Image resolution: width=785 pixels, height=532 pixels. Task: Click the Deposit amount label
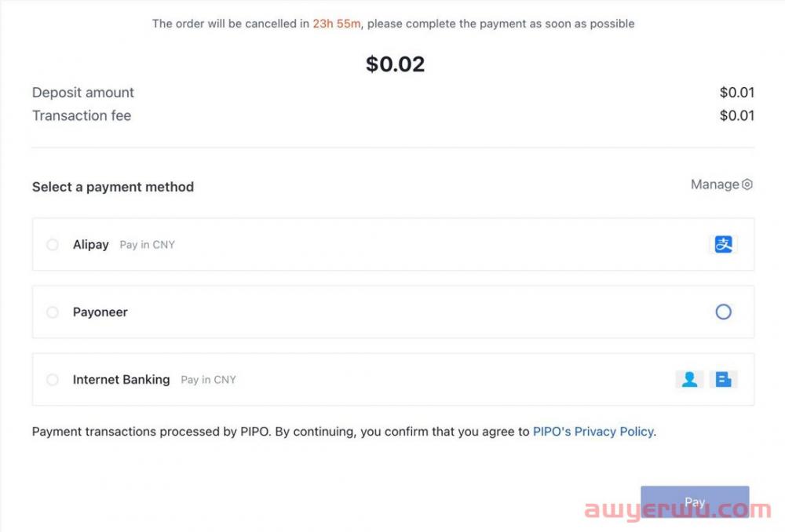click(83, 93)
